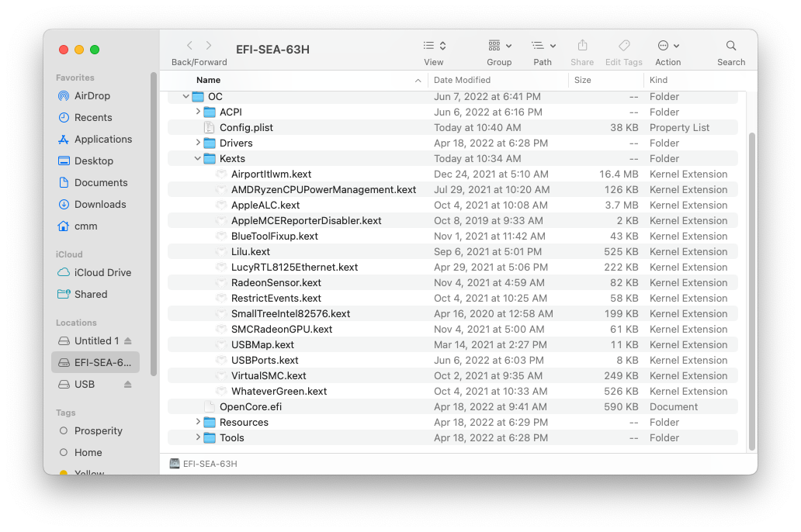Viewport: 801px width, 532px height.
Task: Click the Share icon in toolbar
Action: pyautogui.click(x=582, y=47)
